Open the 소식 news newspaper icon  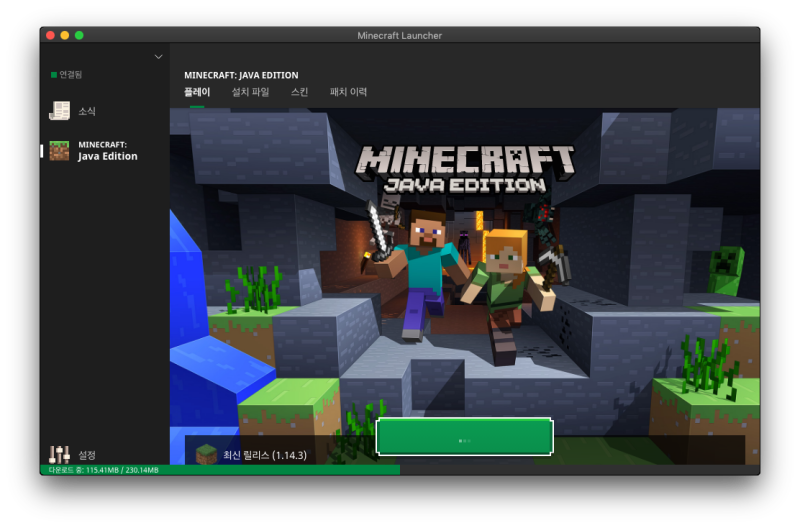[x=59, y=110]
